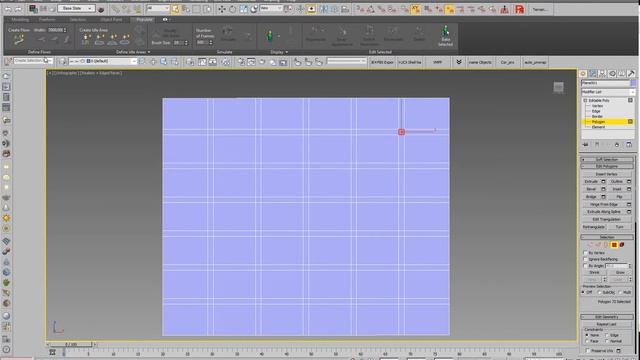Enable the By Angle checkbox

pos(585,266)
